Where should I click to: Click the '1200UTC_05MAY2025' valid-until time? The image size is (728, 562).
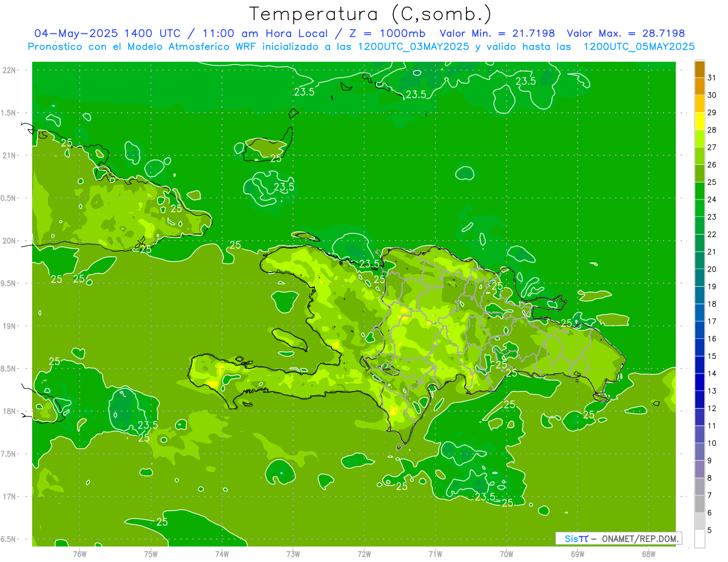(639, 47)
